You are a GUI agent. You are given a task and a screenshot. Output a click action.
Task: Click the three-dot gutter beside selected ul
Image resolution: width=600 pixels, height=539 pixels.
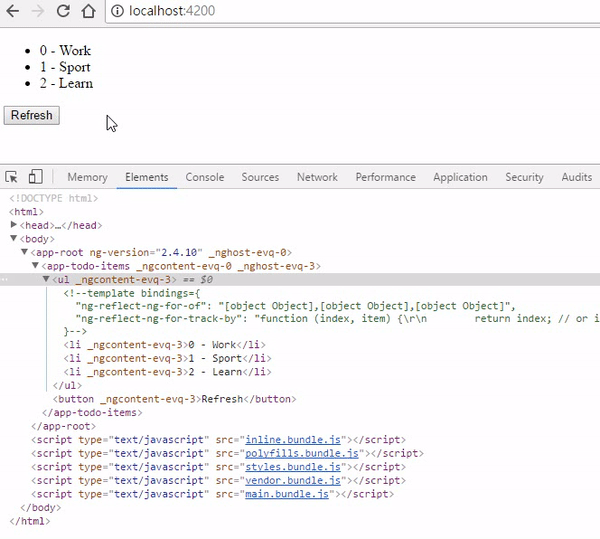pos(4,280)
